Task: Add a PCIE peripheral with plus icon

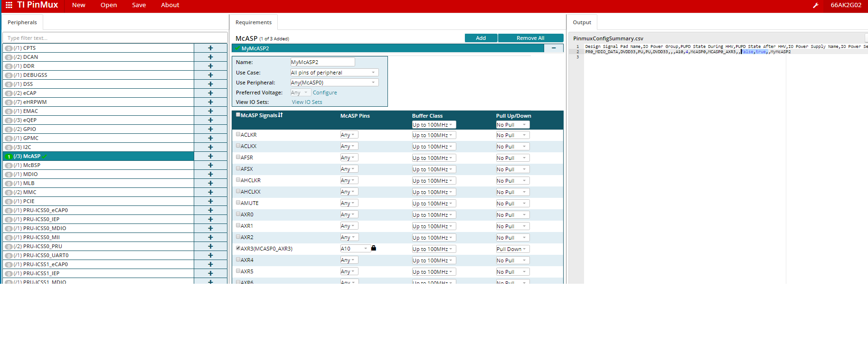Action: pos(210,201)
